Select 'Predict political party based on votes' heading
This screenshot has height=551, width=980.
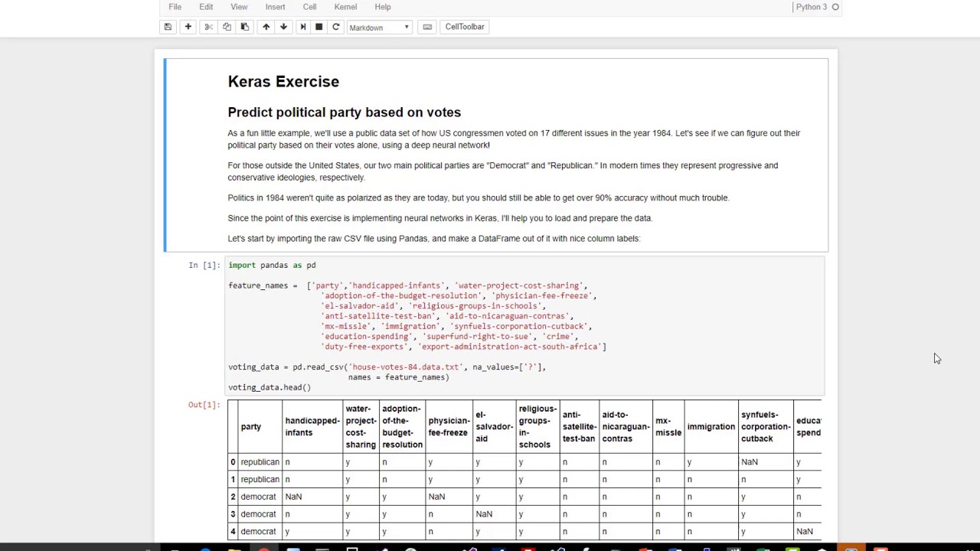coord(344,112)
